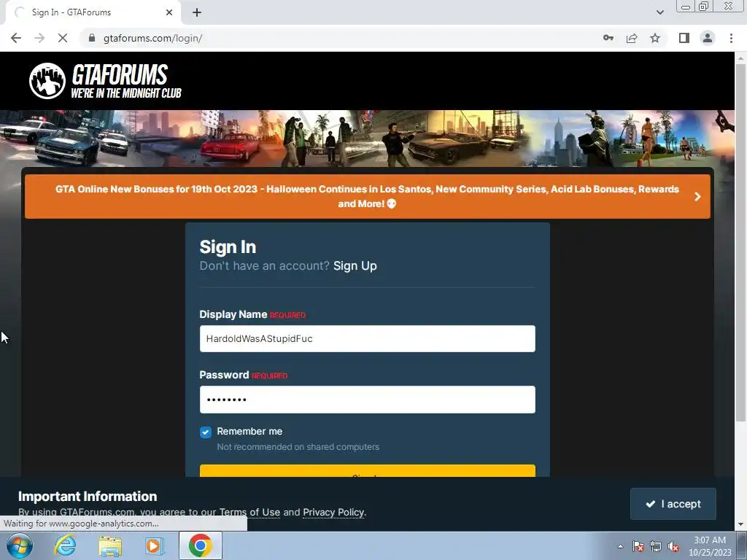This screenshot has width=747, height=560.
Task: Uncheck the Remember me checkbox
Action: coord(205,432)
